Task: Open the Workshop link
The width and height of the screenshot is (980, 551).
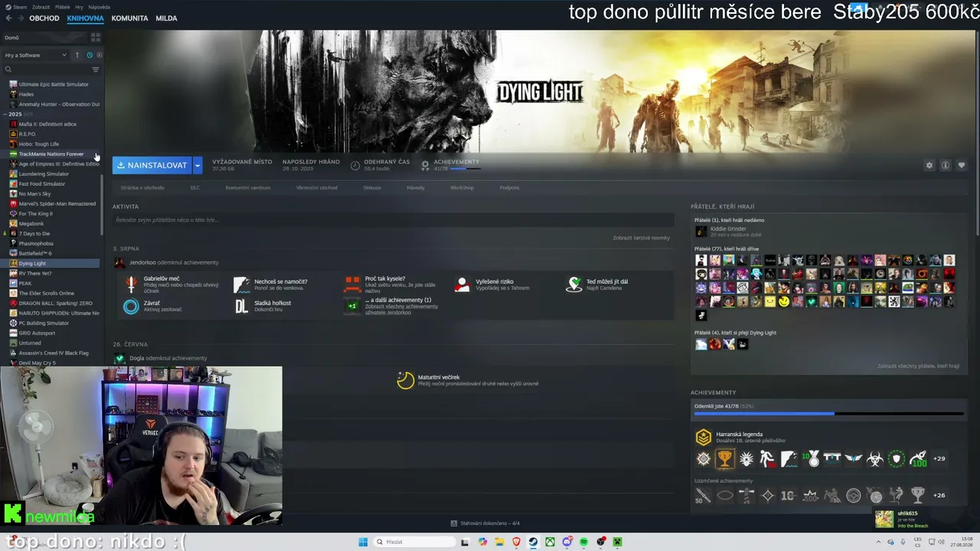Action: [462, 187]
